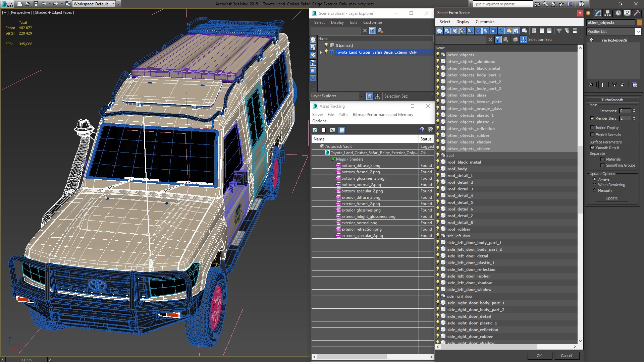Open Customize menu in Select From Scene
Image resolution: width=644 pixels, height=362 pixels.
pos(485,22)
